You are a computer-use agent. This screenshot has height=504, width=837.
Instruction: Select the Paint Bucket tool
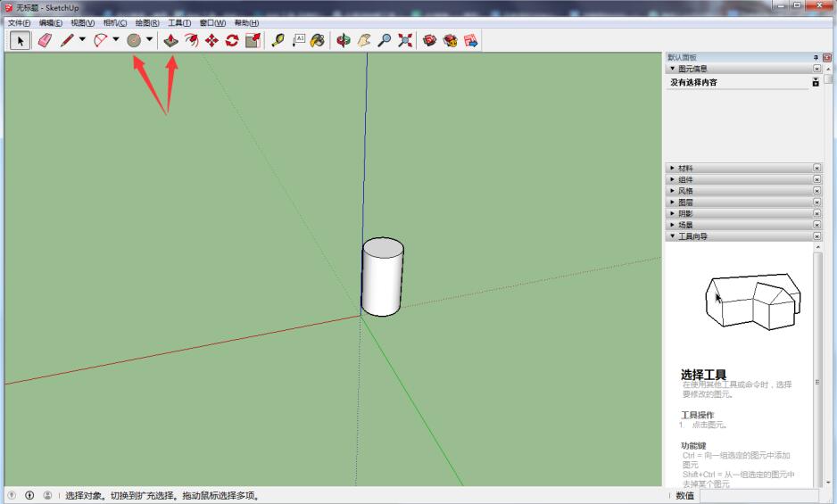pos(318,40)
